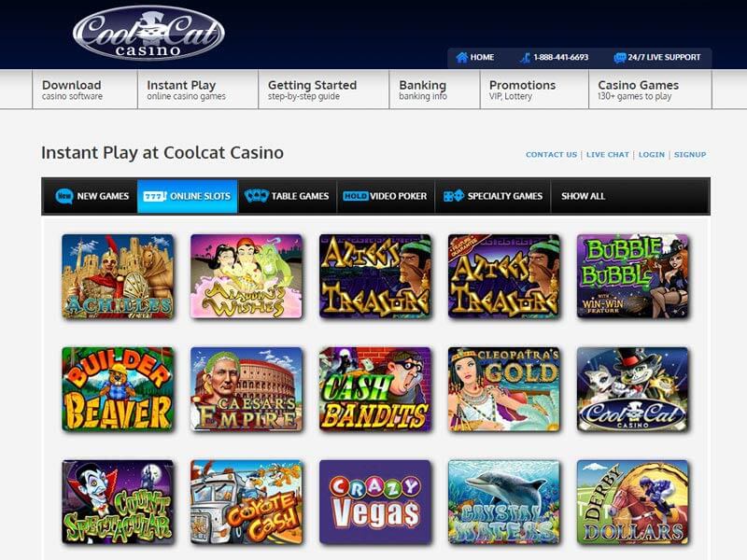Launch the Achilles slot game thumbnail
This screenshot has width=747, height=560.
[118, 276]
